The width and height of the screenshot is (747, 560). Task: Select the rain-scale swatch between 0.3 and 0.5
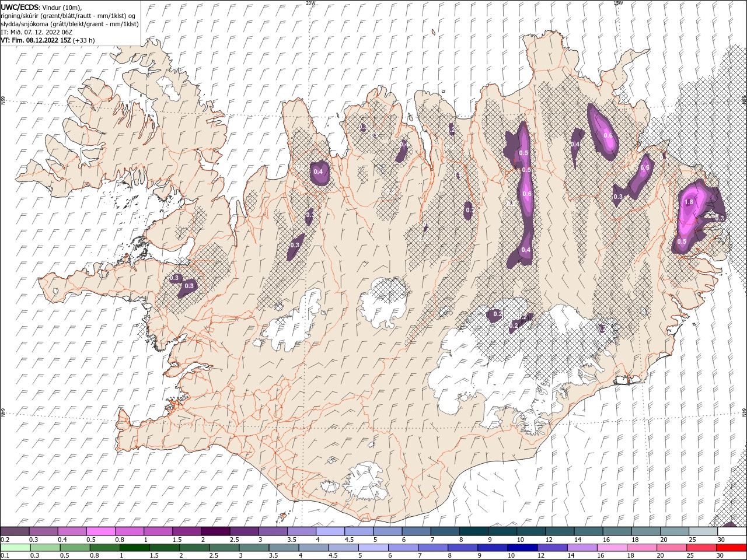[45, 548]
